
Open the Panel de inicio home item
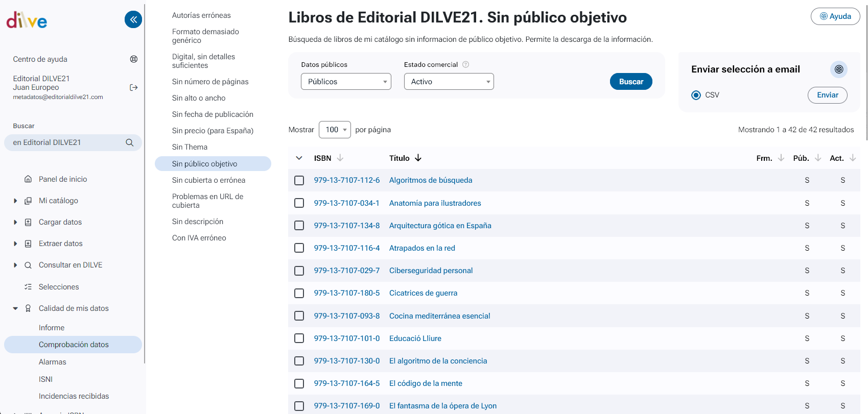tap(63, 179)
